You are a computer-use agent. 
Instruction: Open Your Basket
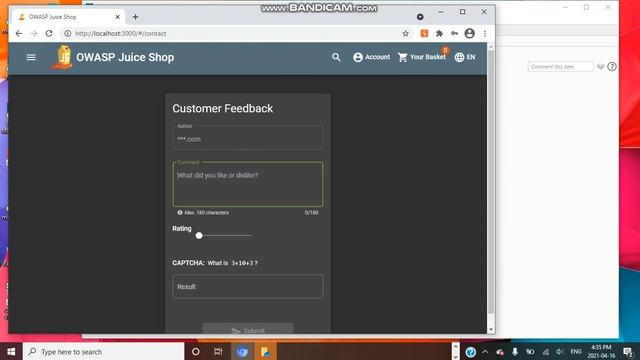[422, 57]
